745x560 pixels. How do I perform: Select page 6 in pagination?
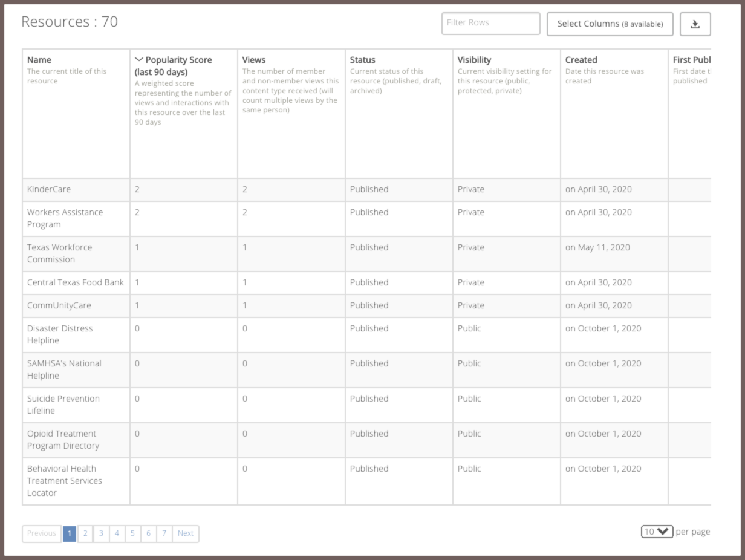point(148,533)
